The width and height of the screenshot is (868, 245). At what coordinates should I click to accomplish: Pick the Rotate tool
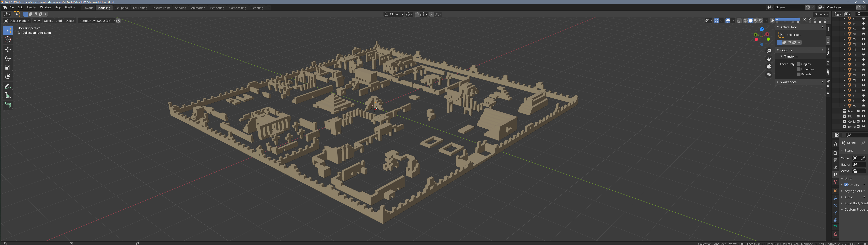8,59
